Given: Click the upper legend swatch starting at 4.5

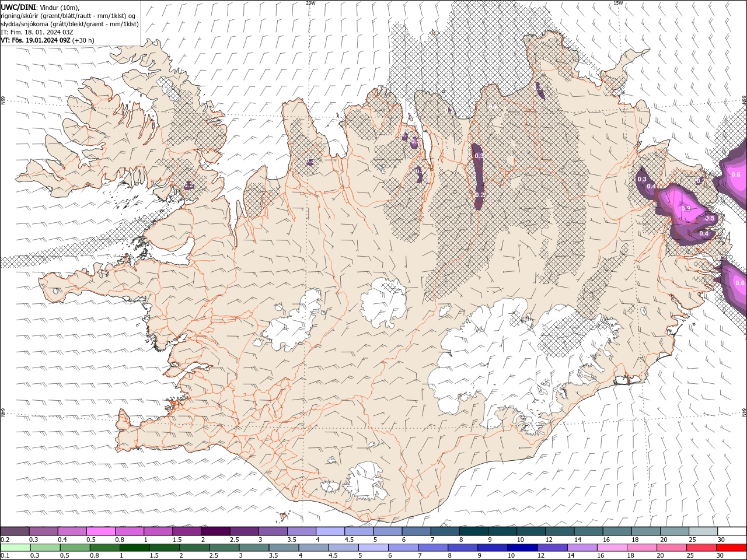Looking at the screenshot, I should click(x=359, y=531).
